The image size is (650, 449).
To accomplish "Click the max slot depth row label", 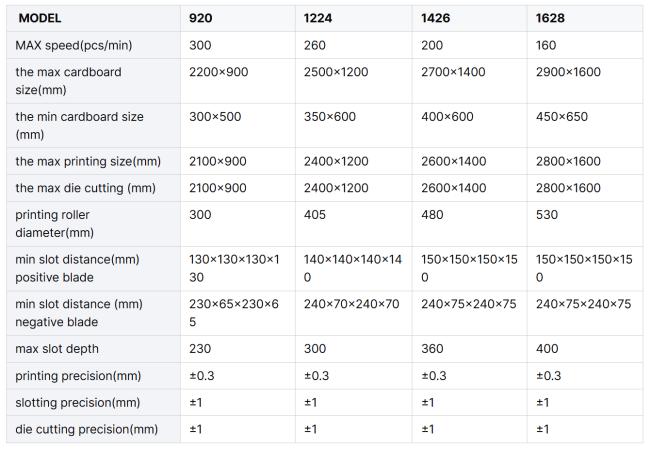I will click(x=57, y=349).
